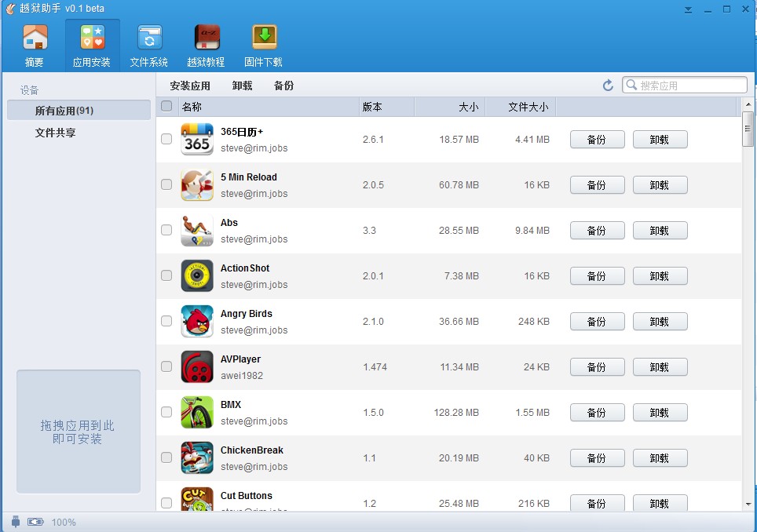Viewport: 757px width, 532px height.
Task: Click the 5 Min Reload app icon
Action: click(x=197, y=184)
